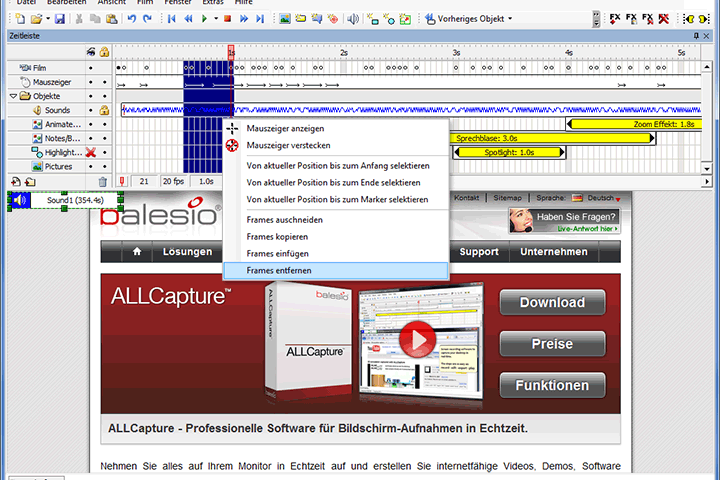
Task: Play the video thumbnail on the ALLCapture banner
Action: (417, 340)
